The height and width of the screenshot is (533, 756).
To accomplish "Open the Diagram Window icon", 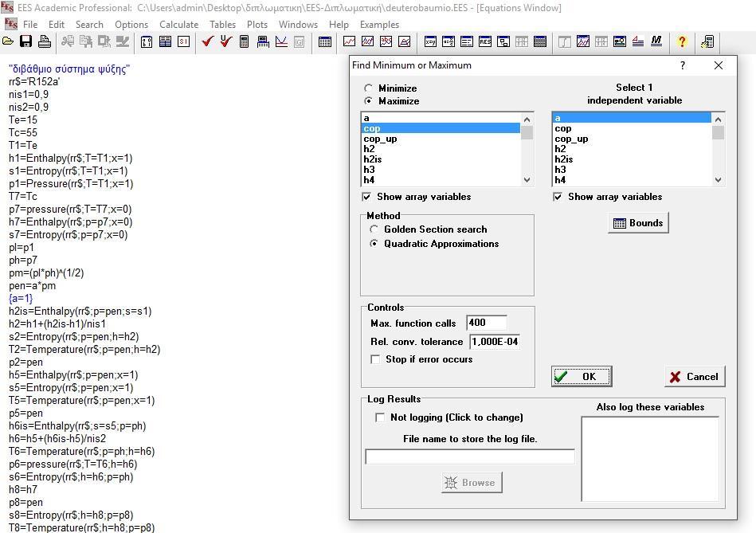I will pyautogui.click(x=503, y=42).
